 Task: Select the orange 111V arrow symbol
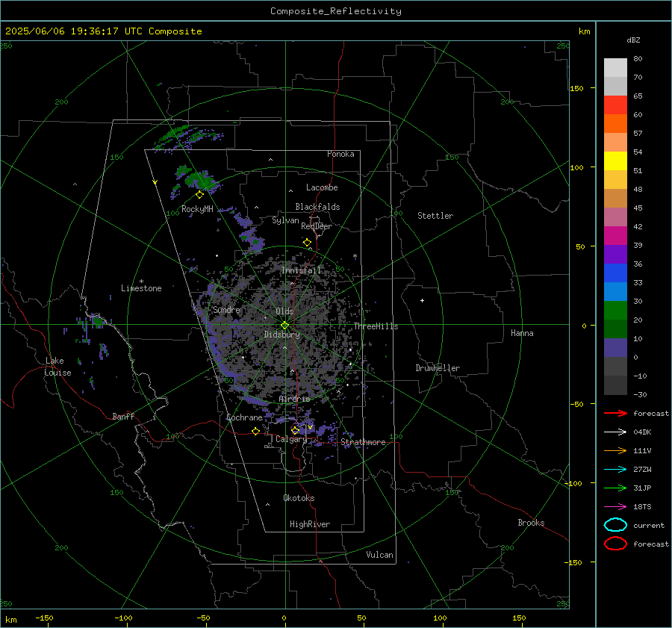pyautogui.click(x=615, y=450)
